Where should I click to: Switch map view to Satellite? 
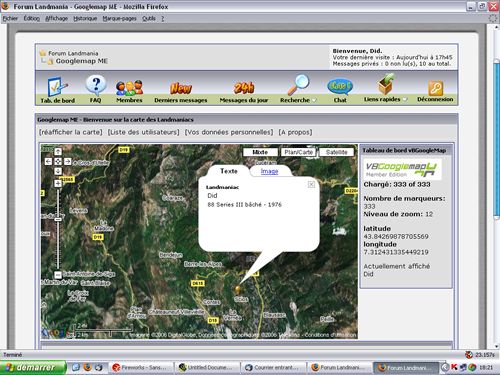(336, 152)
